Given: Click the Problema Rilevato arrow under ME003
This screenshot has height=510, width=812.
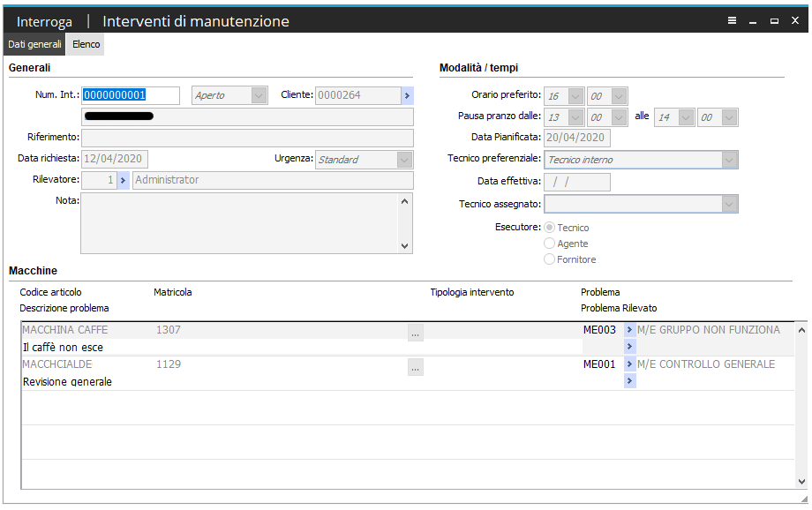Looking at the screenshot, I should point(629,347).
